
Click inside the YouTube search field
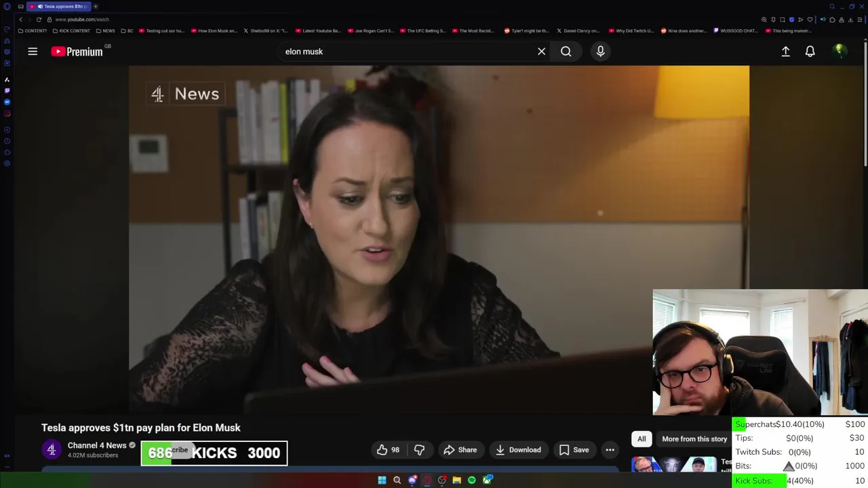pyautogui.click(x=407, y=52)
